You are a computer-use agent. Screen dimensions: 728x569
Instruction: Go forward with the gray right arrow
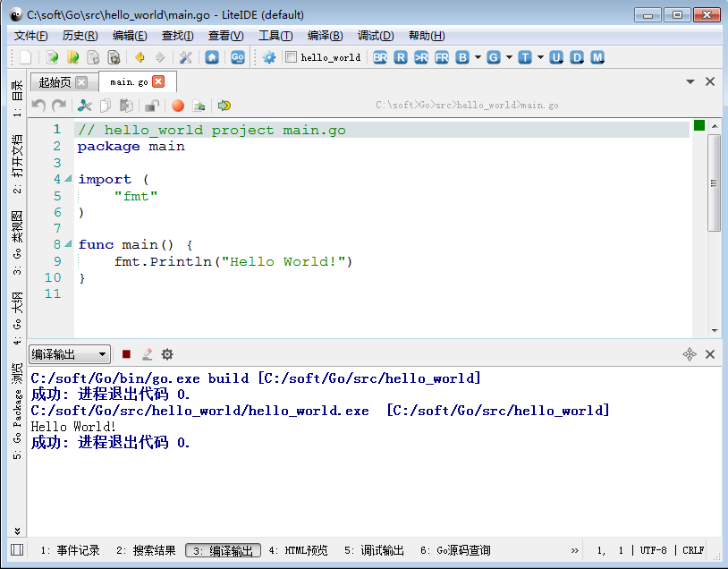point(160,57)
